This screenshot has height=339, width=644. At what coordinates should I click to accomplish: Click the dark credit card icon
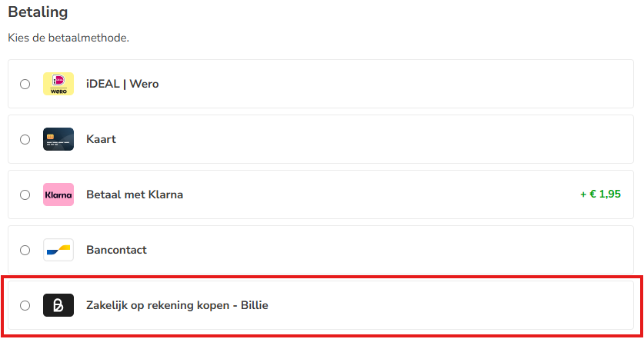58,139
